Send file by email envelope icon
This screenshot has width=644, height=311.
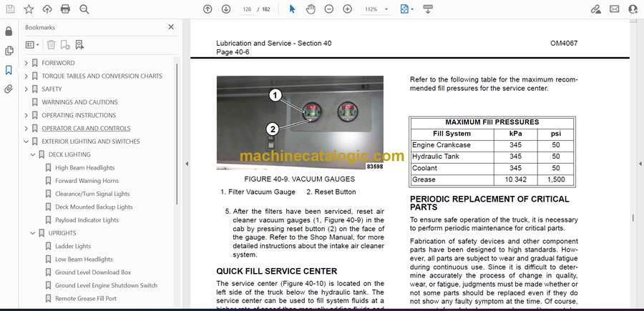point(615,9)
